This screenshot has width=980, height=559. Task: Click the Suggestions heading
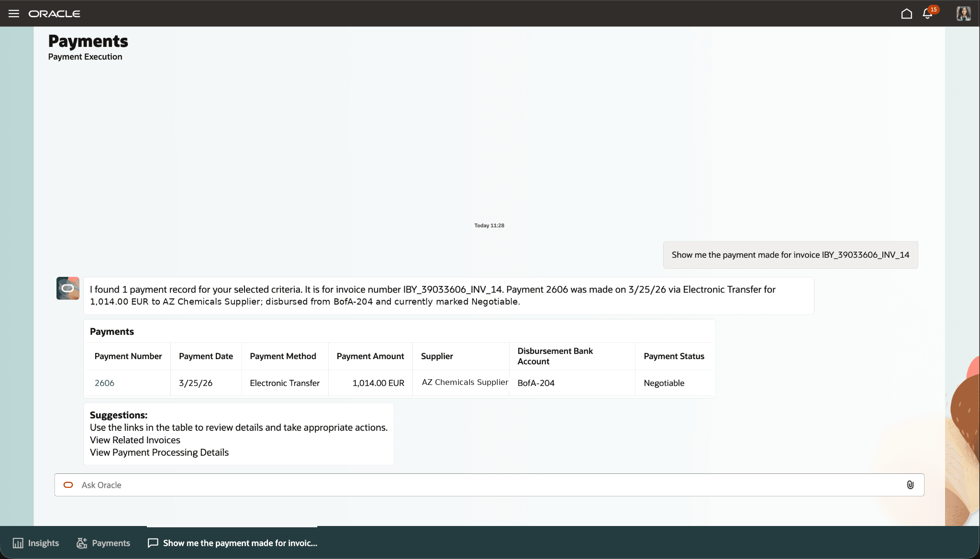pyautogui.click(x=119, y=415)
